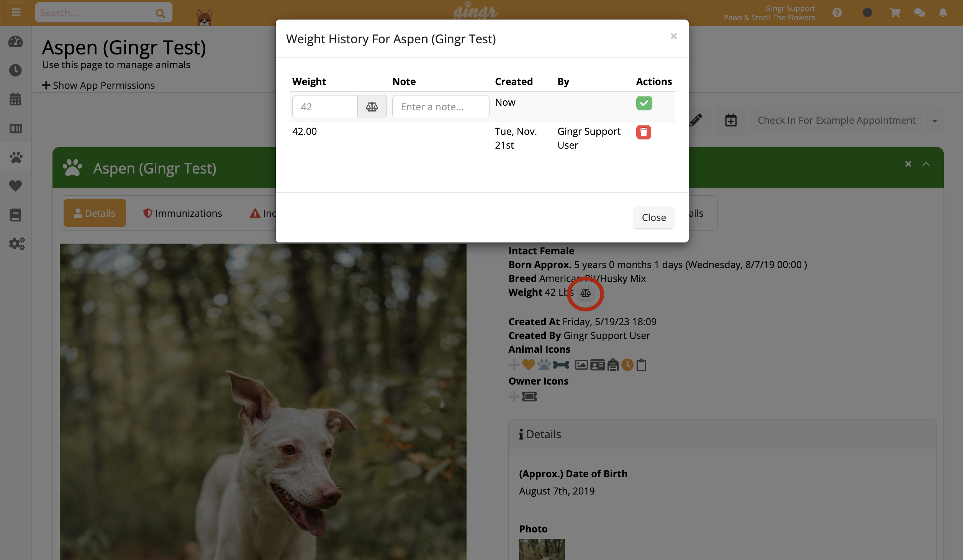Click the 42.00 weight value in the table
This screenshot has height=560, width=963.
(305, 131)
